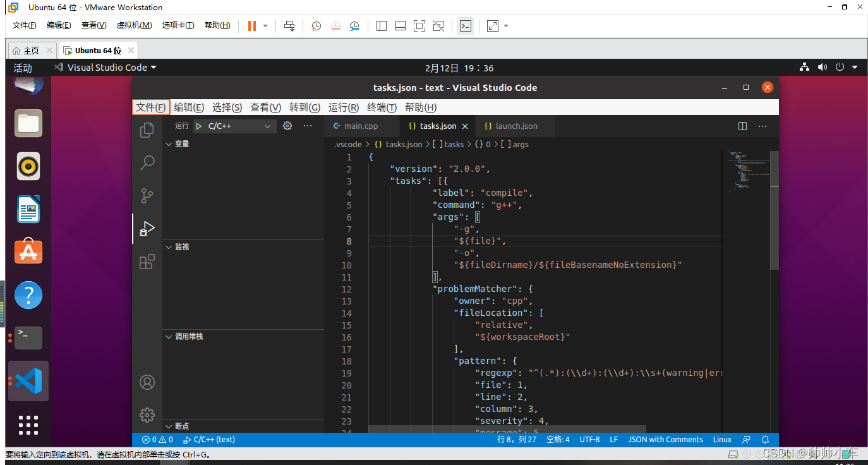This screenshot has height=465, width=868.
Task: Click the clock 2月12日 19:36 in top bar
Action: (x=459, y=68)
